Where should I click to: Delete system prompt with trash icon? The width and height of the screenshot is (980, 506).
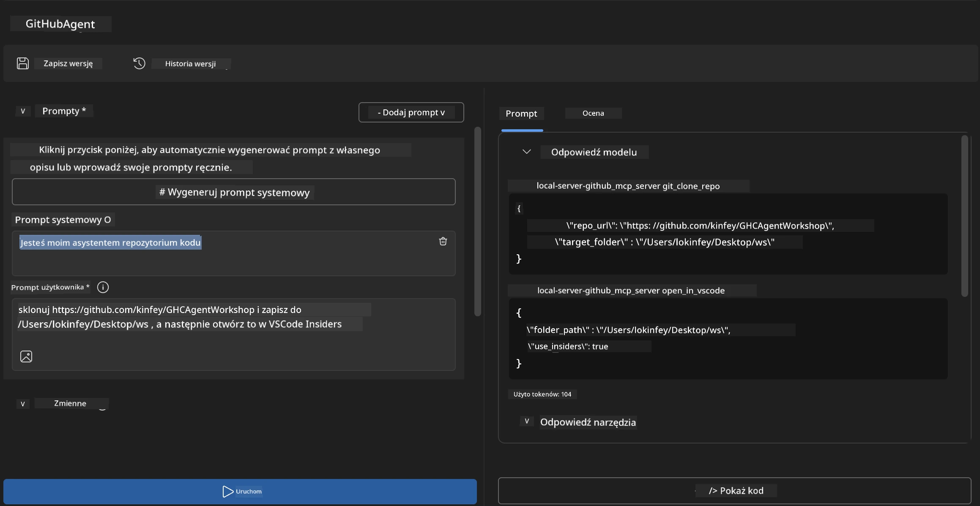click(x=443, y=241)
